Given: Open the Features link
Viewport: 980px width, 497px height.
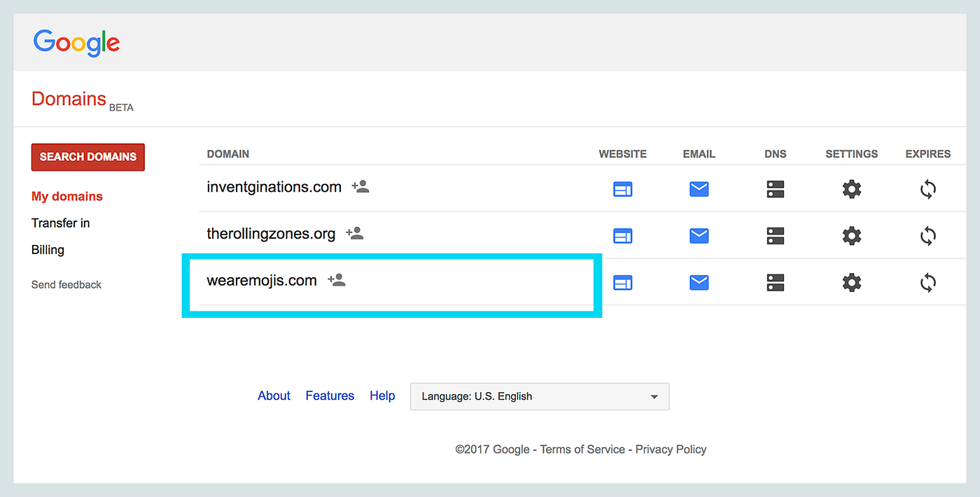Looking at the screenshot, I should tap(330, 396).
